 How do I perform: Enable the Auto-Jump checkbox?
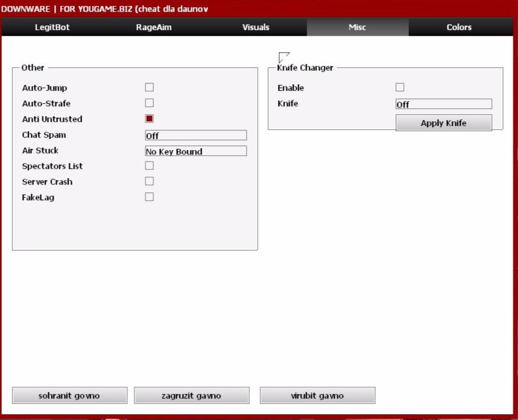[149, 87]
